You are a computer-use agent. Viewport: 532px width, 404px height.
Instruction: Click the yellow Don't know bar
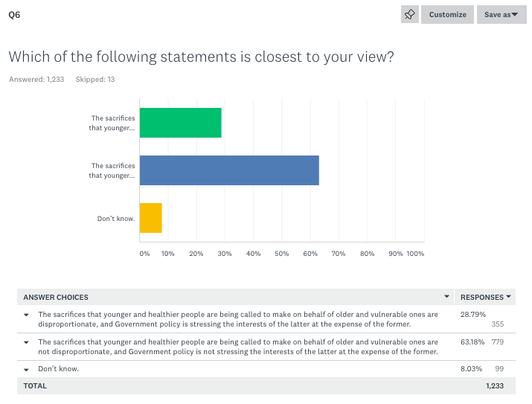[150, 218]
